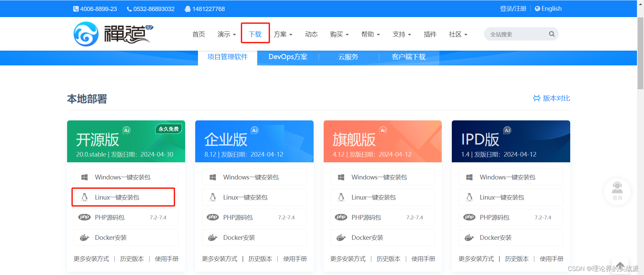Open 旗舰版 使用手册 link
Viewport: 644px width, 275px height.
point(423,259)
